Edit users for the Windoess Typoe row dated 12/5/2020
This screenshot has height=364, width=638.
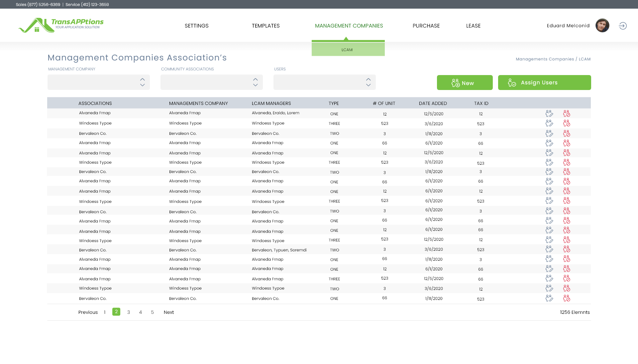click(x=549, y=240)
